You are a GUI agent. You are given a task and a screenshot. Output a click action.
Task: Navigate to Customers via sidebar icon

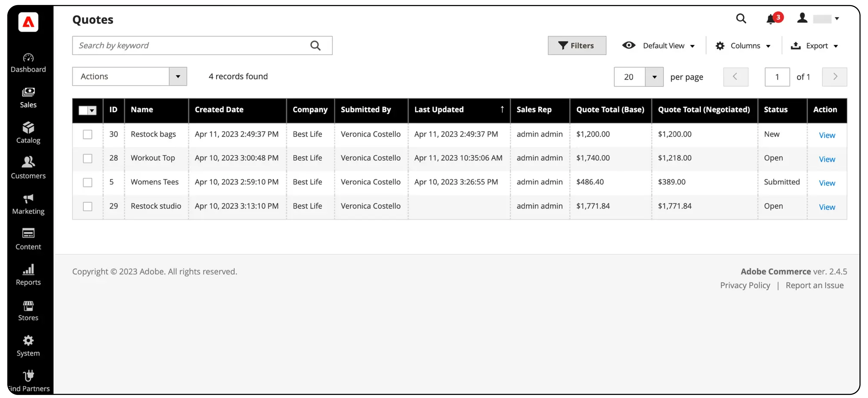pos(28,168)
